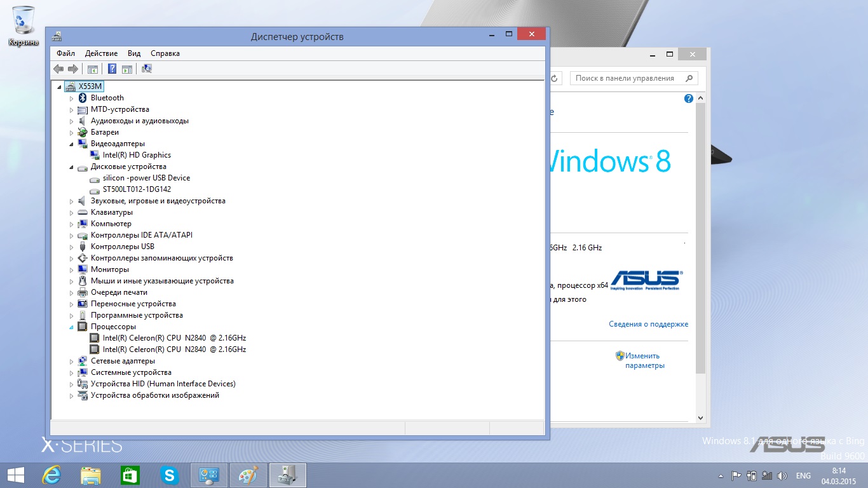868x488 pixels.
Task: Click the battery icon next to Батареи
Action: pos(83,132)
